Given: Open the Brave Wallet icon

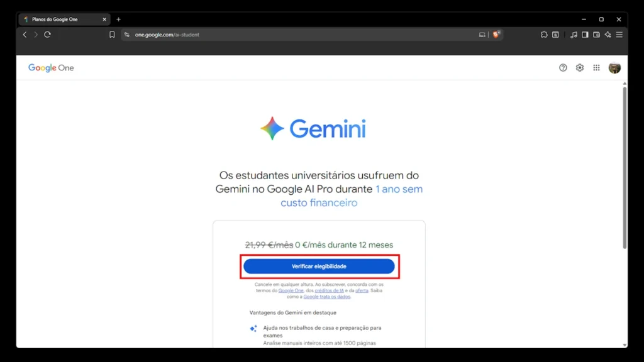Looking at the screenshot, I should [x=596, y=35].
